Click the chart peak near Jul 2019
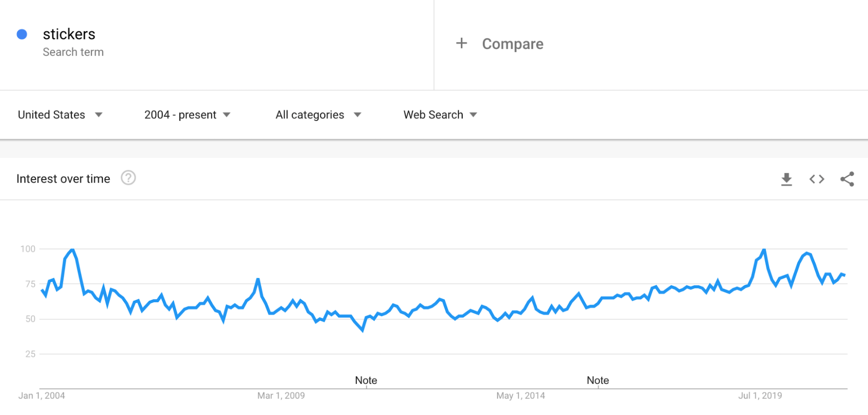Screen dimensions: 868x415 (764, 250)
